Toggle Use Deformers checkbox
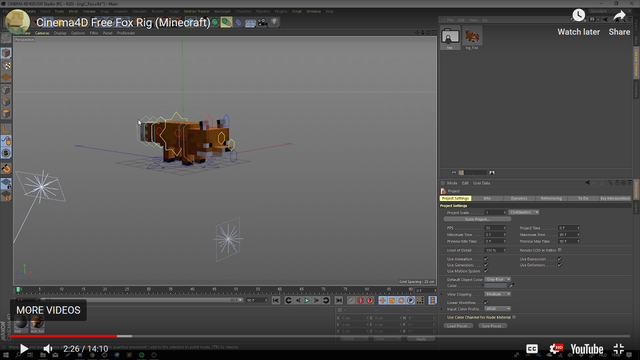 pos(560,265)
